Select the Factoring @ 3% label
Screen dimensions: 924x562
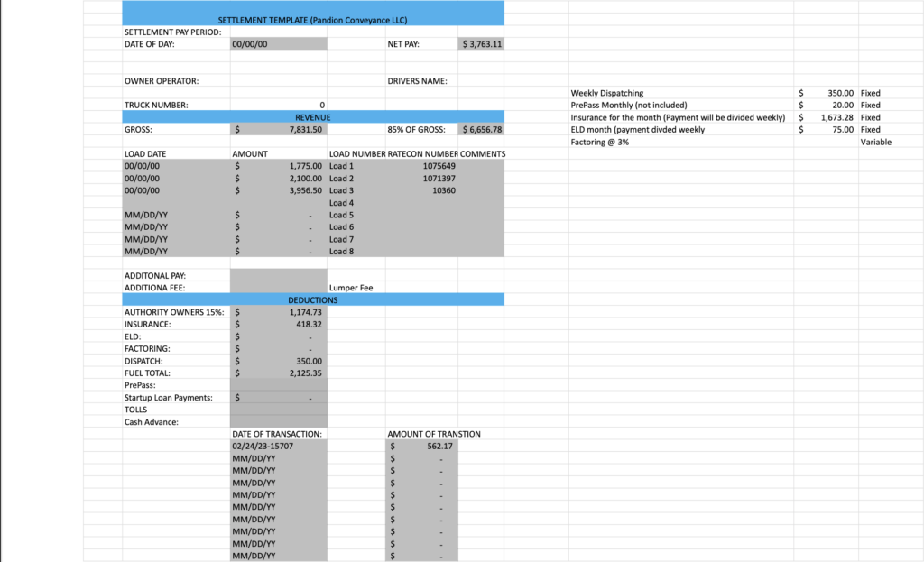coord(600,142)
